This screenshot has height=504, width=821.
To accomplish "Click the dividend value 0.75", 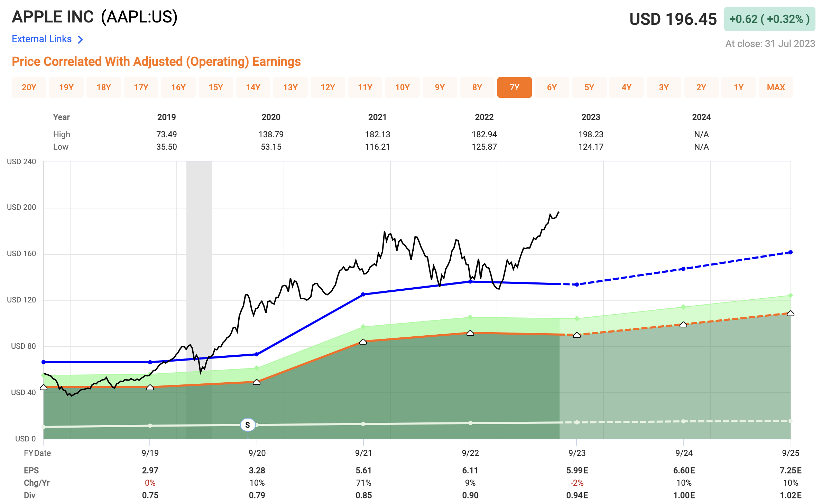I will [x=150, y=495].
